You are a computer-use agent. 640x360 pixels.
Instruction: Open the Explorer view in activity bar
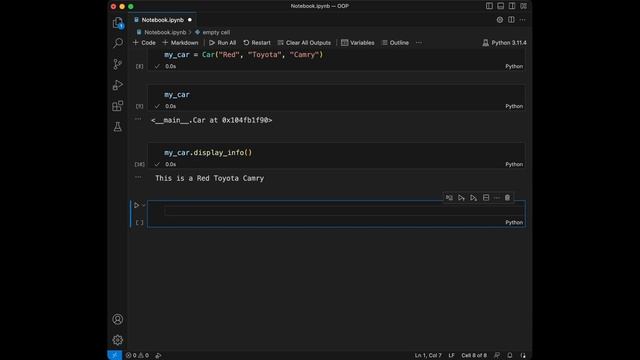tap(118, 22)
